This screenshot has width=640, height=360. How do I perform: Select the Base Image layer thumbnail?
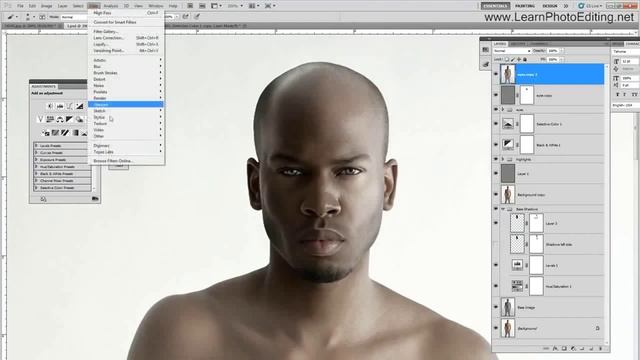click(x=508, y=307)
